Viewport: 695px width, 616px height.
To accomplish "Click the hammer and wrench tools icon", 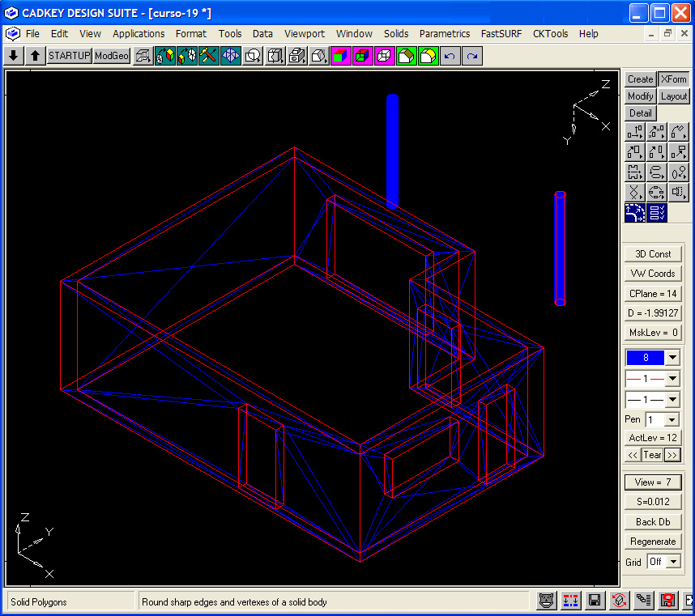I will (209, 56).
